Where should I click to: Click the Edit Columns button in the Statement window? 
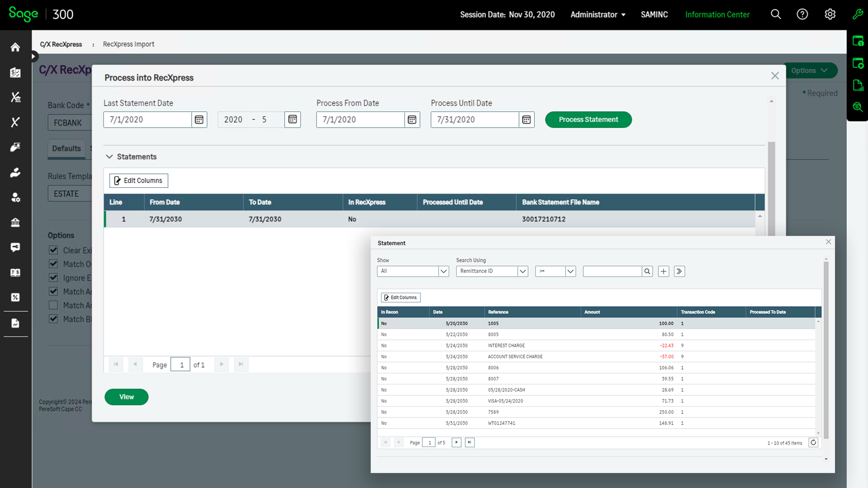(400, 297)
